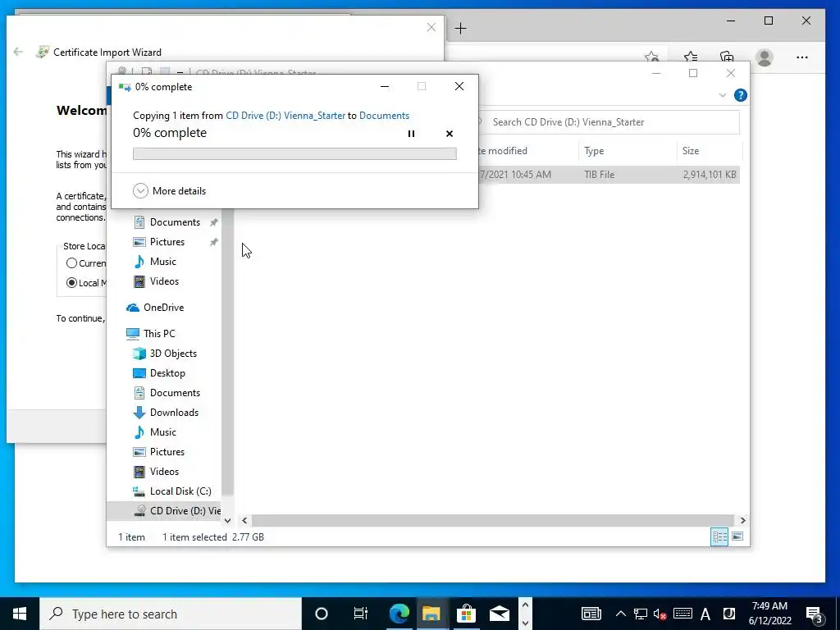840x630 pixels.
Task: Switch to large icons view layout
Action: click(x=737, y=536)
